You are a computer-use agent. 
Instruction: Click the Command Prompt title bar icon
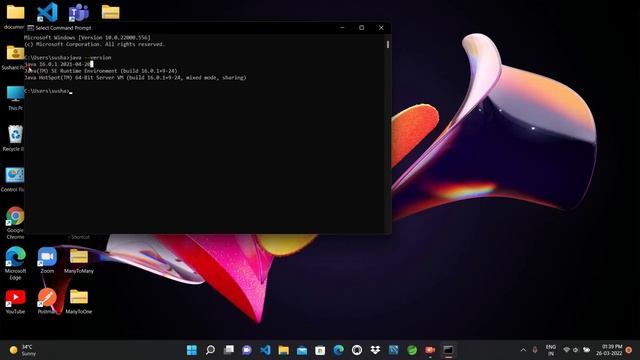click(x=30, y=28)
